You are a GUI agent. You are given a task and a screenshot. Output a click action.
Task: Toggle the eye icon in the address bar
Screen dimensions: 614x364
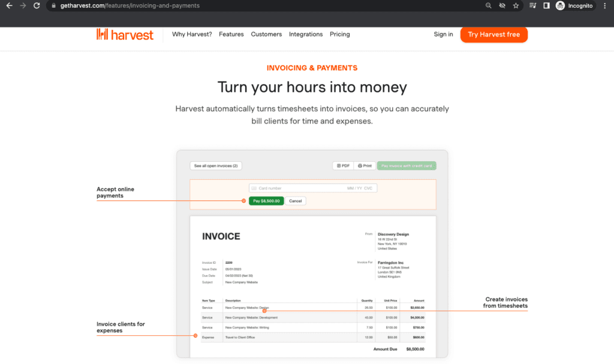pyautogui.click(x=502, y=5)
